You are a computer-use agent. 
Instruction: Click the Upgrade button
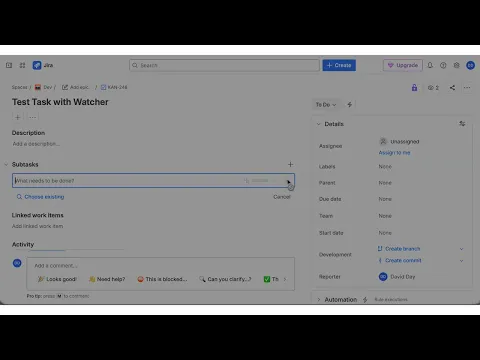coord(403,65)
